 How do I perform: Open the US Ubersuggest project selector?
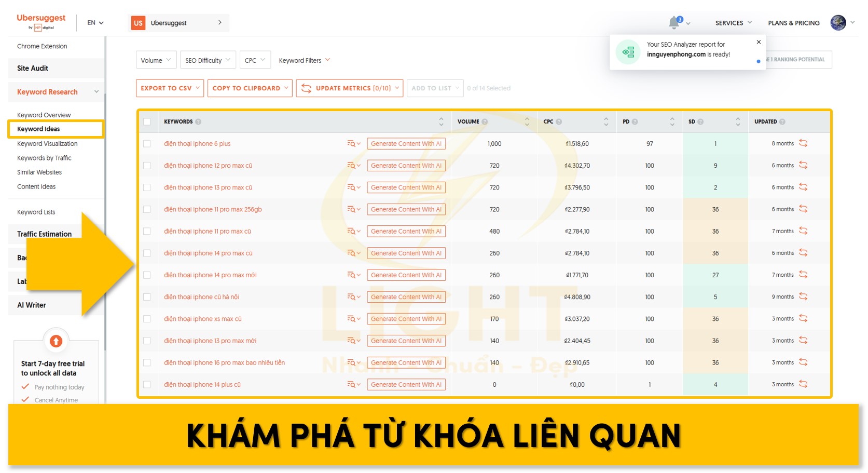pos(178,23)
